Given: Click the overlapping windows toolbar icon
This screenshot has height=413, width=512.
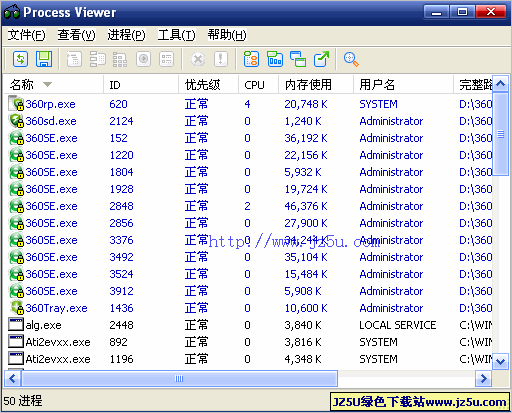Looking at the screenshot, I should pos(298,59).
